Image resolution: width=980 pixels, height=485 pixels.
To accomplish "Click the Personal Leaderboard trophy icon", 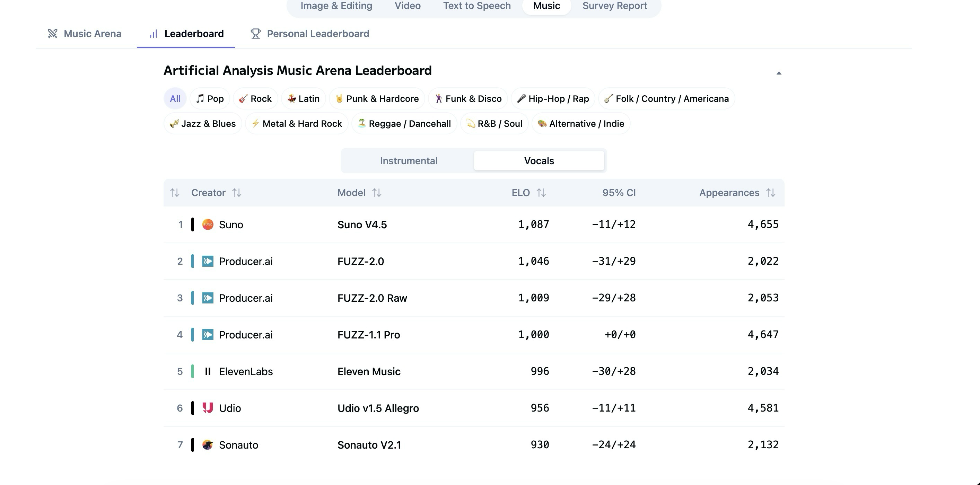I will 255,34.
